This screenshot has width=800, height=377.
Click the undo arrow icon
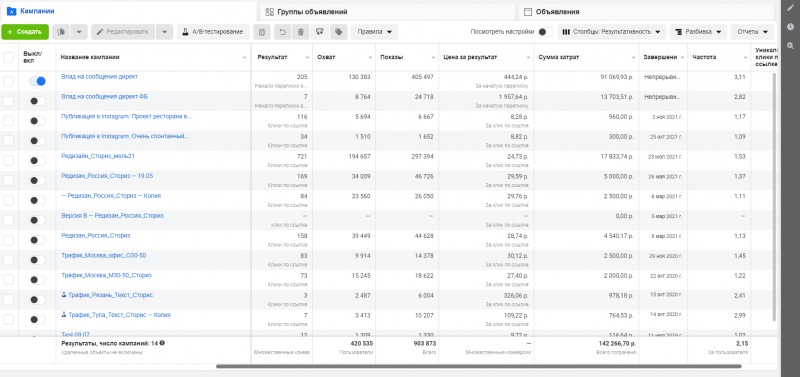[x=282, y=32]
